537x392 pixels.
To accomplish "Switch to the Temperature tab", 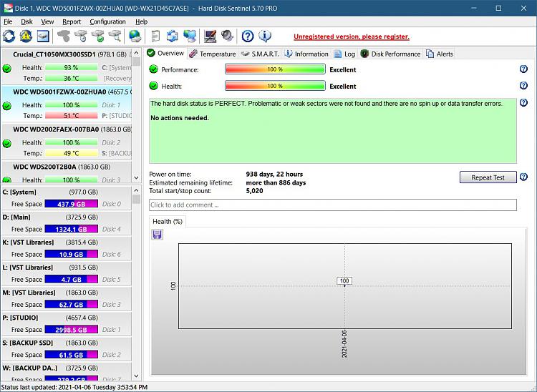I will (x=213, y=54).
